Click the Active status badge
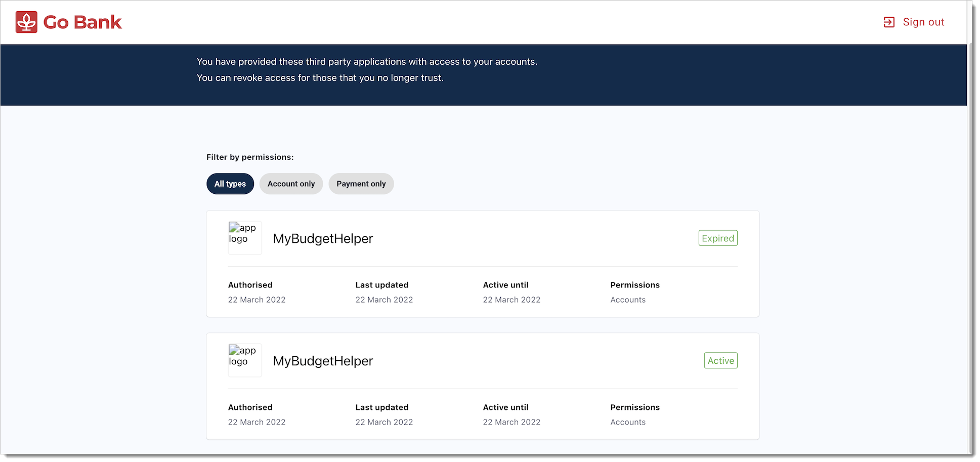Screen dimensions: 980x462 pos(721,361)
